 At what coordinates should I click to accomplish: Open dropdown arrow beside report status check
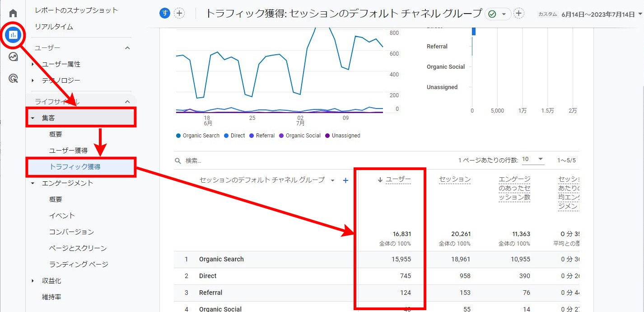[x=504, y=14]
